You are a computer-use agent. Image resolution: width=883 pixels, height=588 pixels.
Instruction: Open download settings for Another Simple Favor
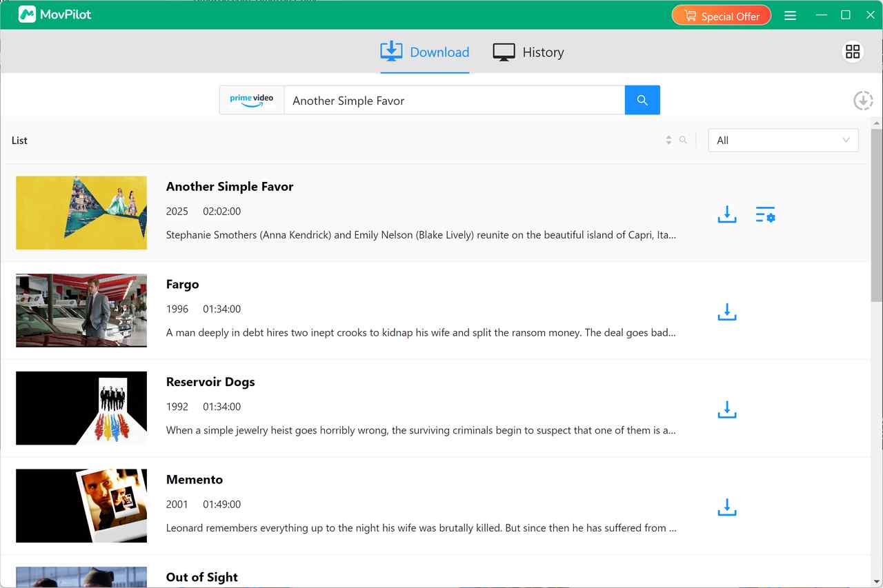click(x=765, y=214)
